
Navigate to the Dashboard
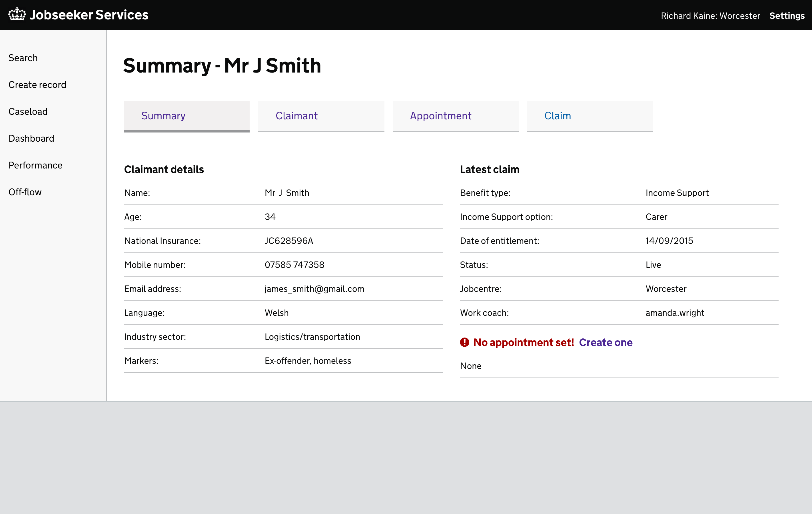pos(31,138)
